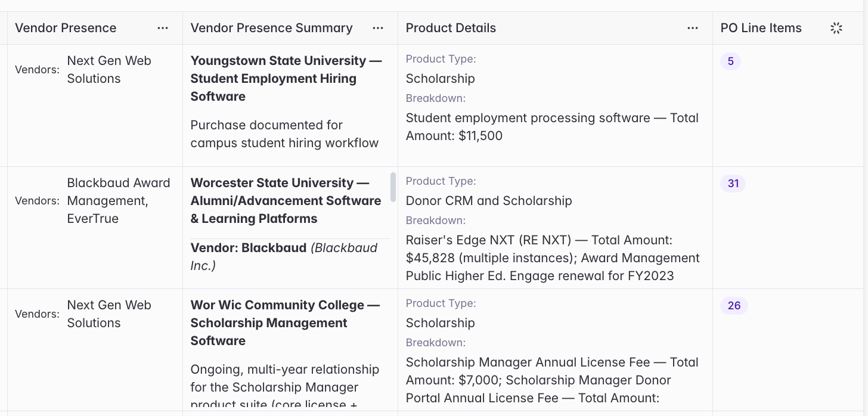Open Worcester State University summary cell
The image size is (868, 416).
tap(290, 228)
